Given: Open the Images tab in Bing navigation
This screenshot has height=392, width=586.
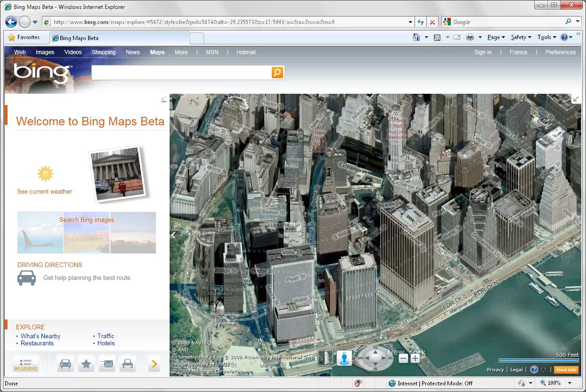Looking at the screenshot, I should tap(45, 52).
